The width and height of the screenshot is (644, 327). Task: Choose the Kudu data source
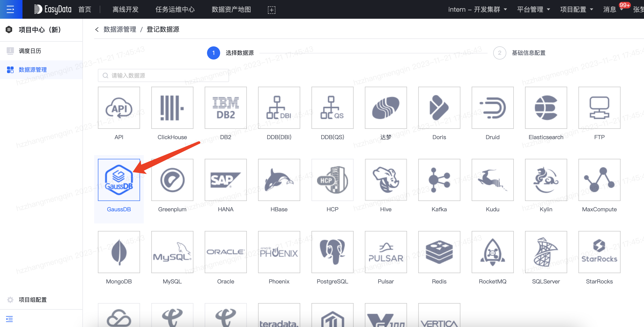click(x=492, y=180)
